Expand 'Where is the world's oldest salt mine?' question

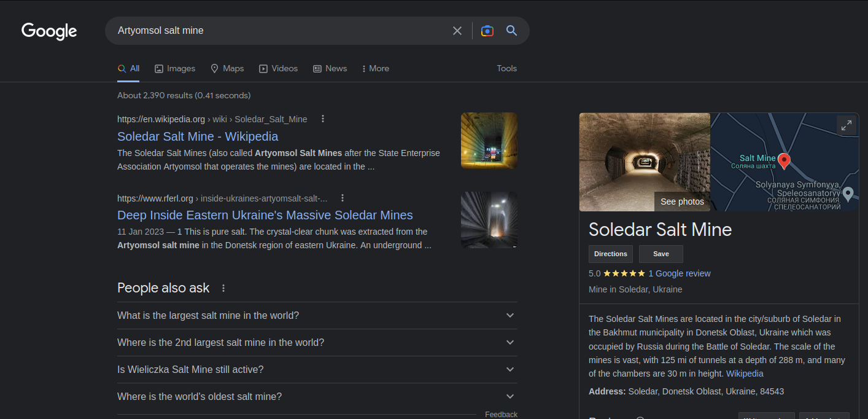[x=317, y=397]
